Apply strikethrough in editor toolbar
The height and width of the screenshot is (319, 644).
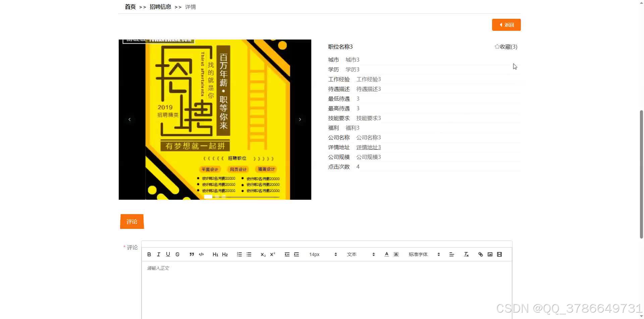177,254
